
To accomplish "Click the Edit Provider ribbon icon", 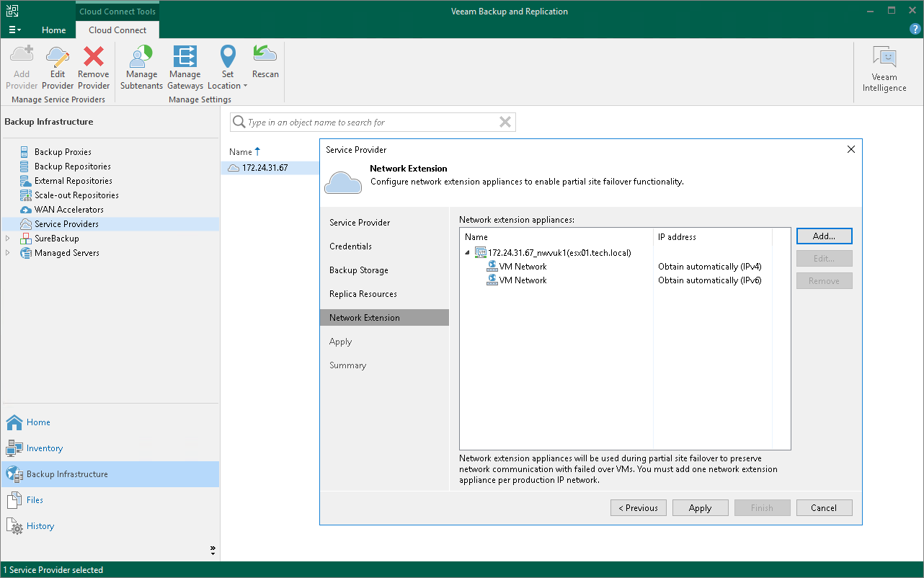I will pos(58,56).
